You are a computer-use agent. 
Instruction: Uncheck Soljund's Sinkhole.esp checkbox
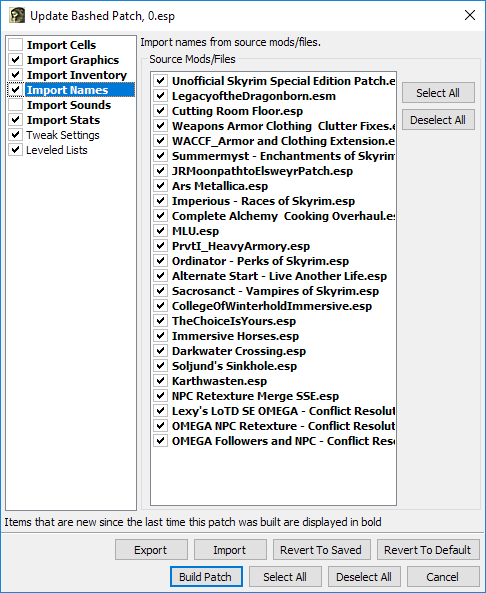coord(160,366)
